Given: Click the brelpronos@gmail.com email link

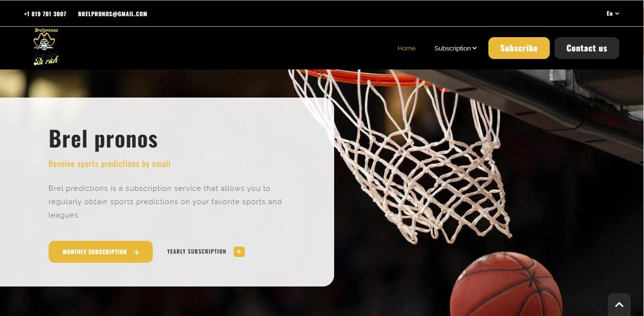Looking at the screenshot, I should coord(113,14).
